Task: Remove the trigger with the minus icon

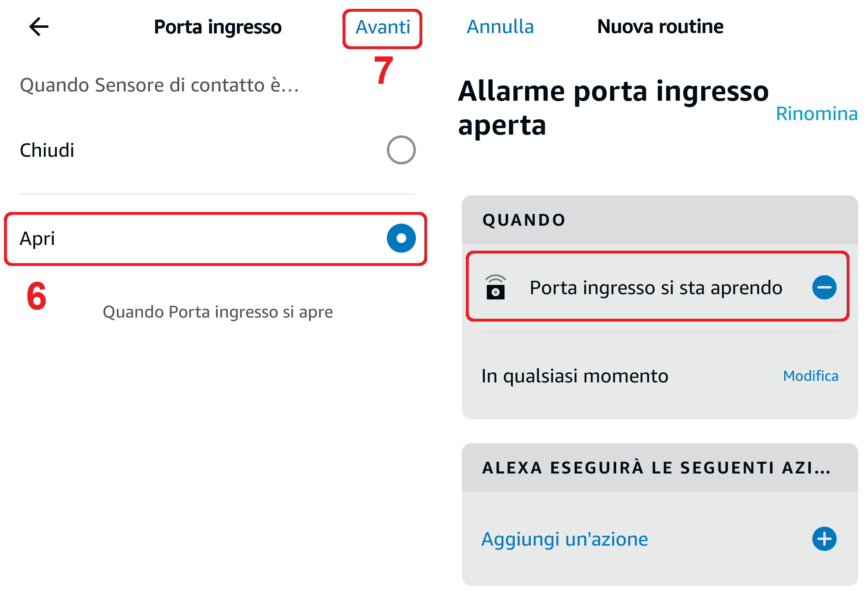Action: point(824,287)
